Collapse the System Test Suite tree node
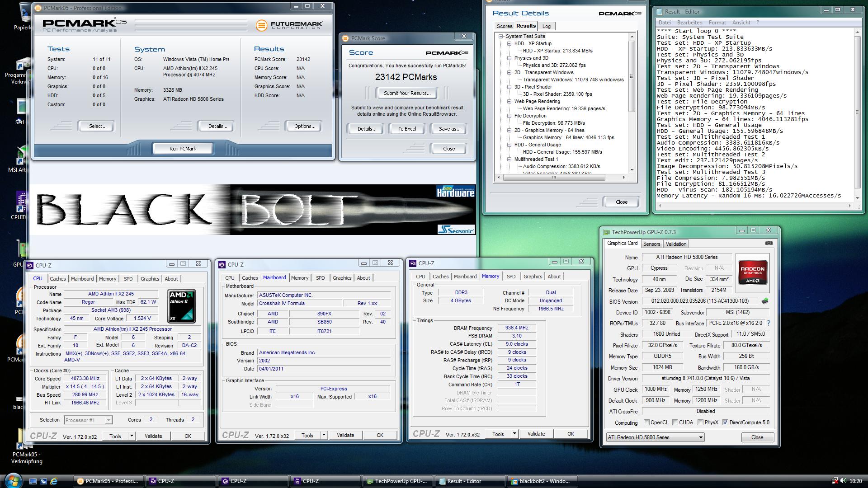 click(x=500, y=37)
